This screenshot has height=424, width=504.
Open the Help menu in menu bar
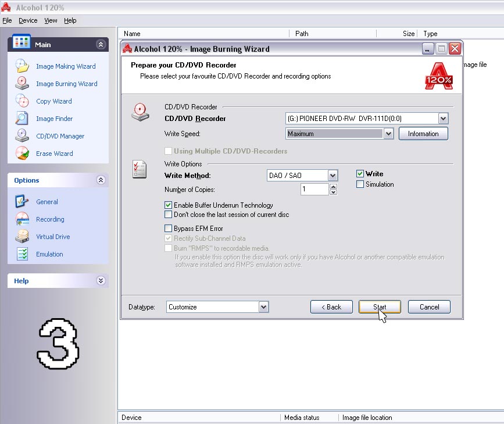(70, 20)
